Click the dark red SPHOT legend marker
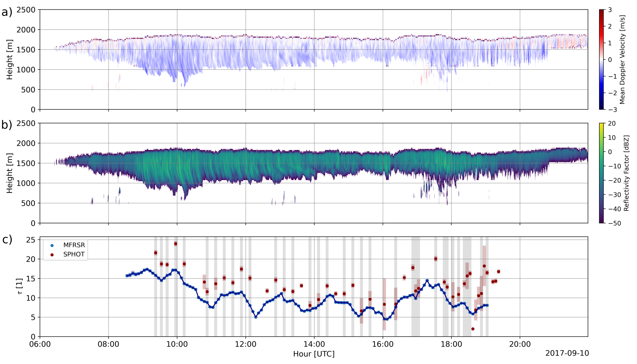 pyautogui.click(x=52, y=255)
